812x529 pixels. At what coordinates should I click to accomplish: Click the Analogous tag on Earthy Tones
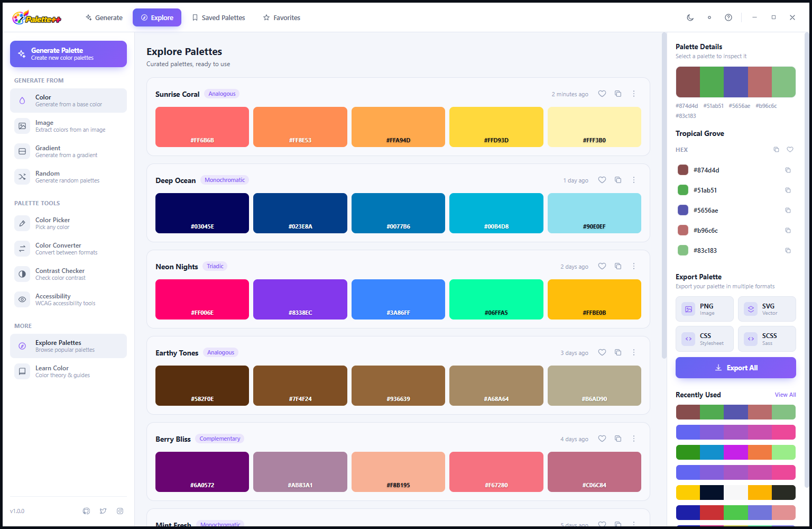tap(221, 352)
